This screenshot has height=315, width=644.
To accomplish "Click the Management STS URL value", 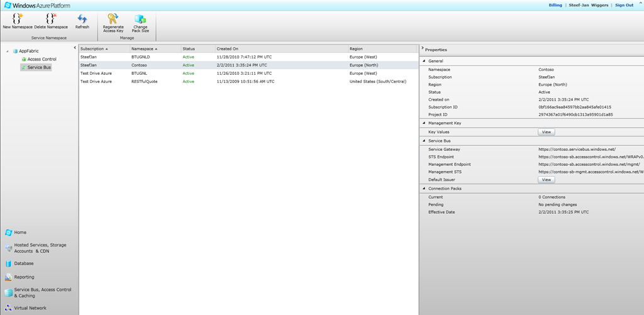I will [591, 172].
